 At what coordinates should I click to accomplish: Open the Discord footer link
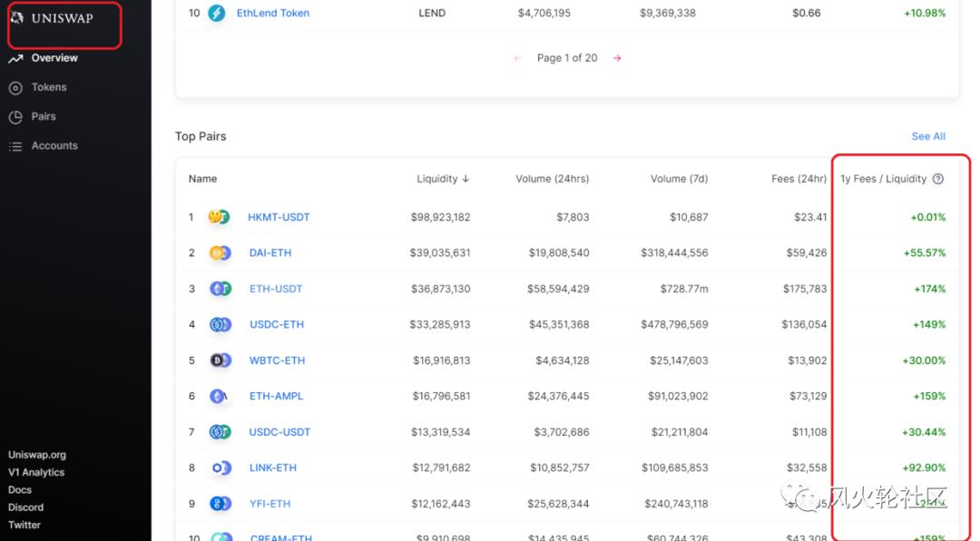(x=25, y=507)
